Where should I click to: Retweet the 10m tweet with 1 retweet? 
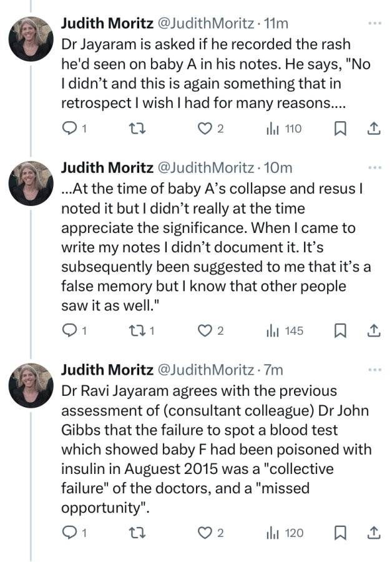pyautogui.click(x=142, y=330)
